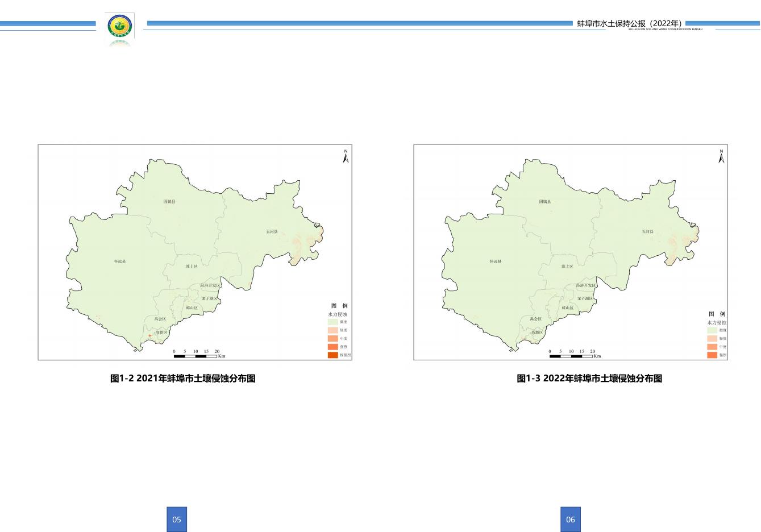Click the scale bar on the 2022 map
Viewport: 761px width, 532px height.
point(571,355)
